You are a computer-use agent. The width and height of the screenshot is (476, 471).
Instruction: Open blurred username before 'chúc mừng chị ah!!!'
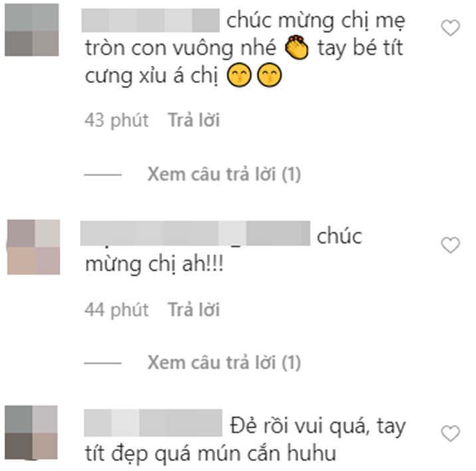(x=195, y=234)
